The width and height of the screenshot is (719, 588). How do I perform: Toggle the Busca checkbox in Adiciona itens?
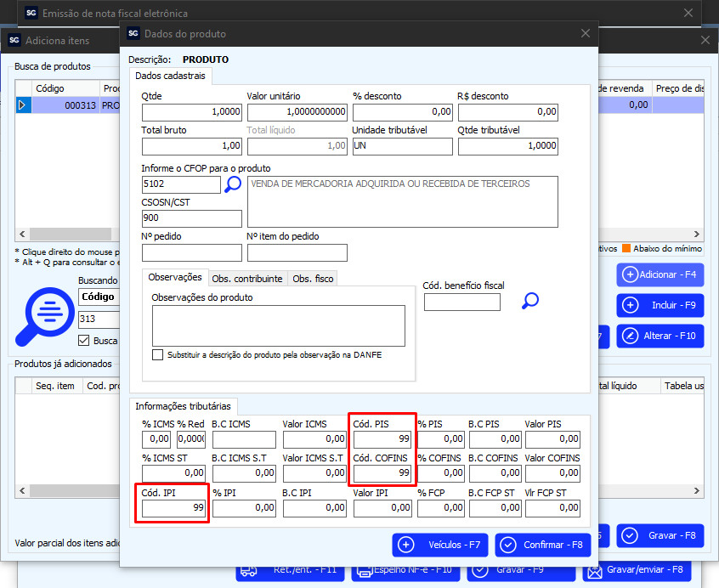pos(83,341)
